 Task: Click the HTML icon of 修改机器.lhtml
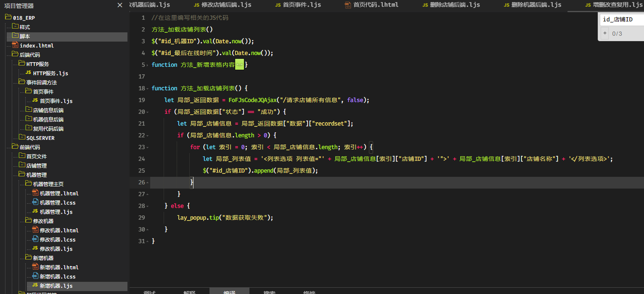pos(35,230)
